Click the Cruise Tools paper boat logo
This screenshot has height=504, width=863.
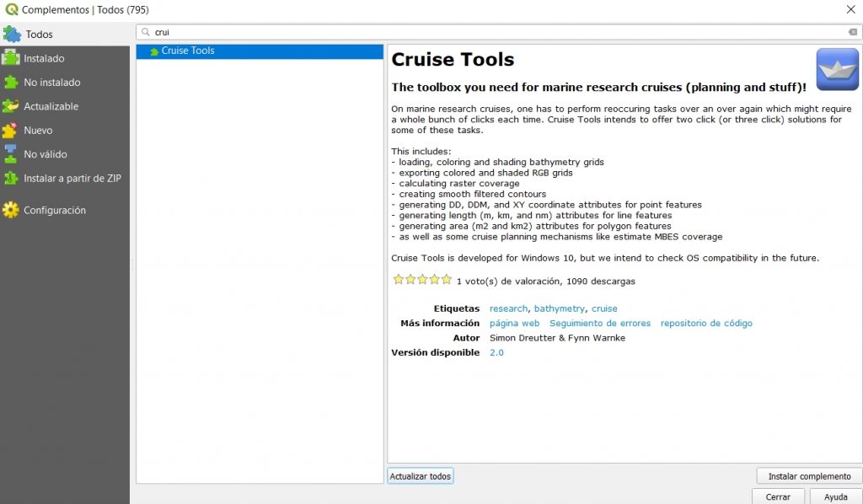(x=837, y=69)
